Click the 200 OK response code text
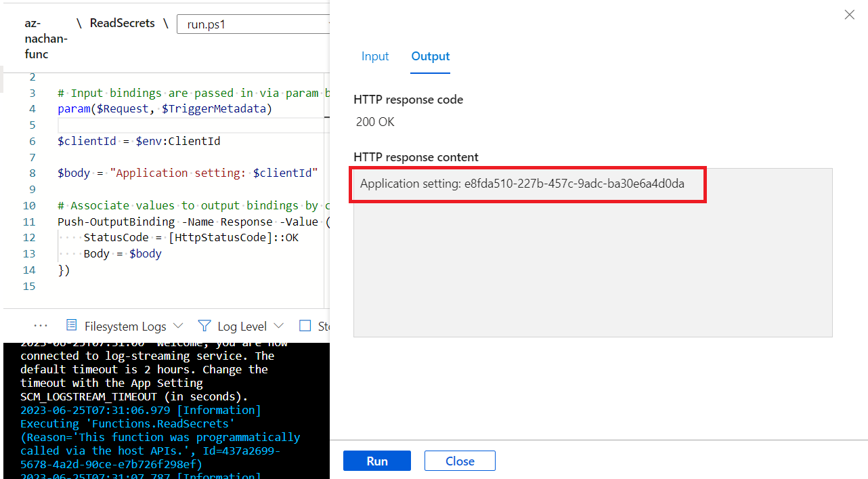 (x=375, y=122)
